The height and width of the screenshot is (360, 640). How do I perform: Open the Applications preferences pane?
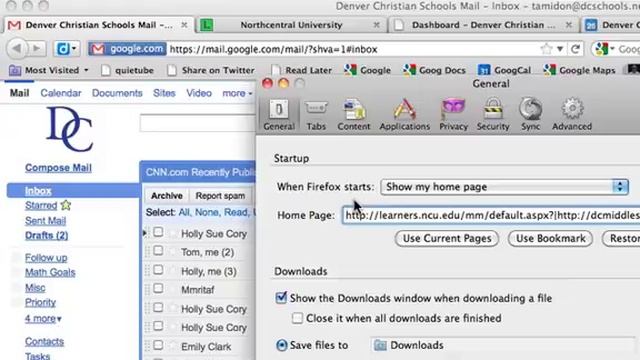point(404,115)
